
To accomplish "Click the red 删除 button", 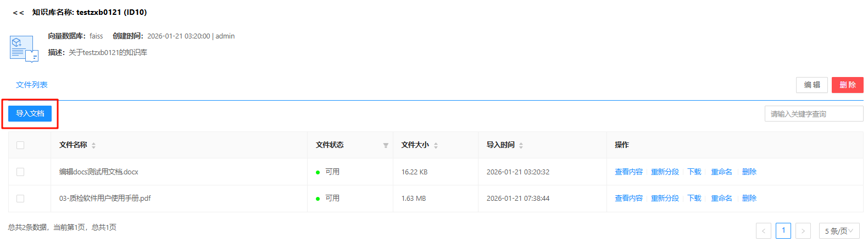I will coord(847,85).
